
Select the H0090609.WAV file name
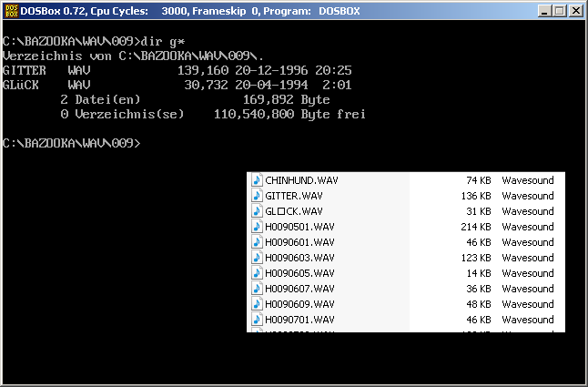coord(299,304)
